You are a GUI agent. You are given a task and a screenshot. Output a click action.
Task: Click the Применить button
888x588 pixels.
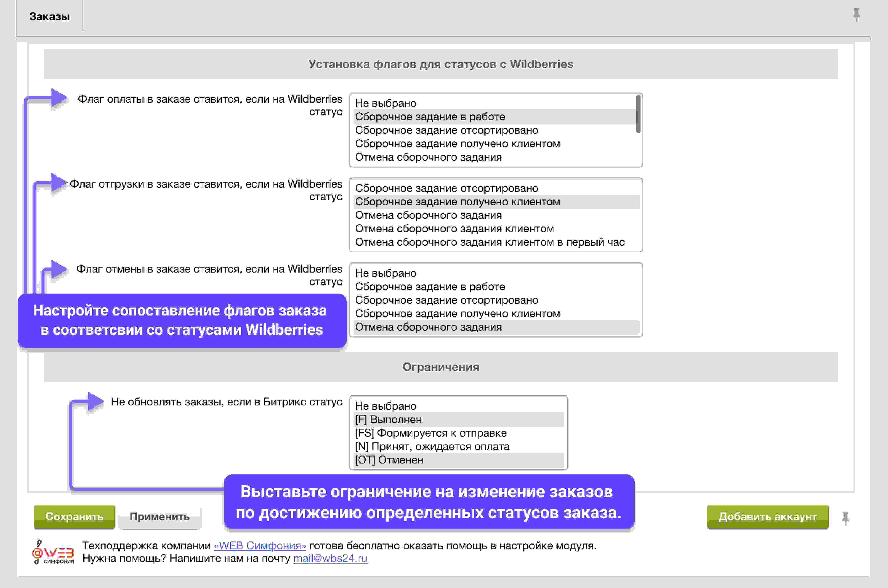click(160, 517)
